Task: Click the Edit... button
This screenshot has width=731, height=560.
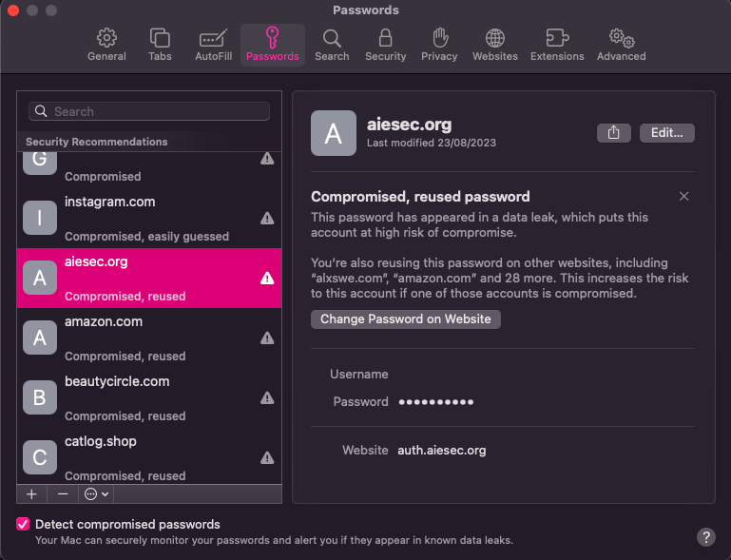Action: [x=666, y=133]
